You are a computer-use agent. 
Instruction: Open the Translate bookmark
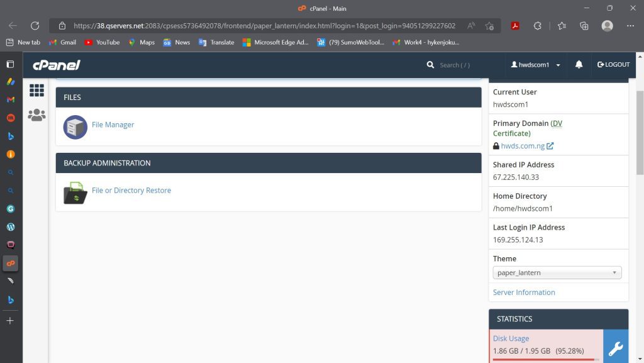point(216,42)
